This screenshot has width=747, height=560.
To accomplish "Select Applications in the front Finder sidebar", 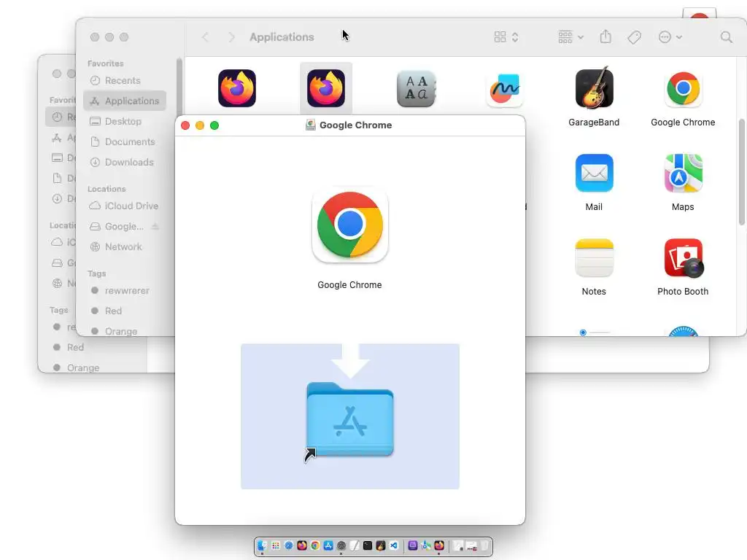I will tap(125, 101).
